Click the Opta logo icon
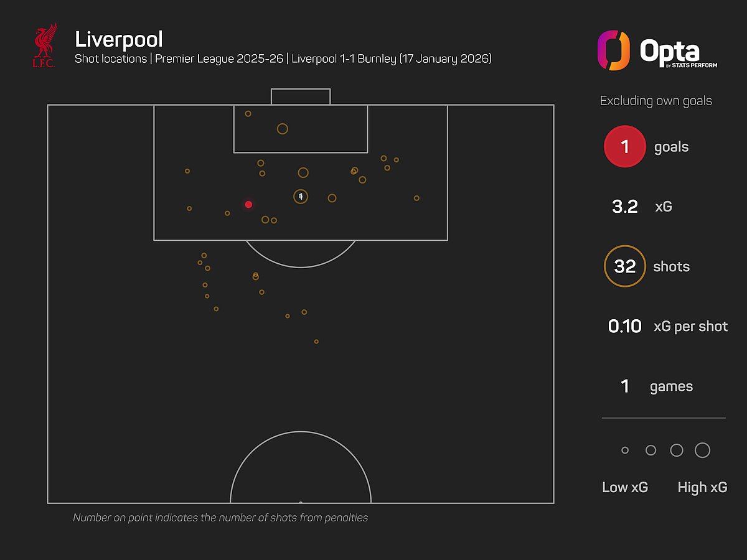The image size is (747, 560). coord(613,50)
